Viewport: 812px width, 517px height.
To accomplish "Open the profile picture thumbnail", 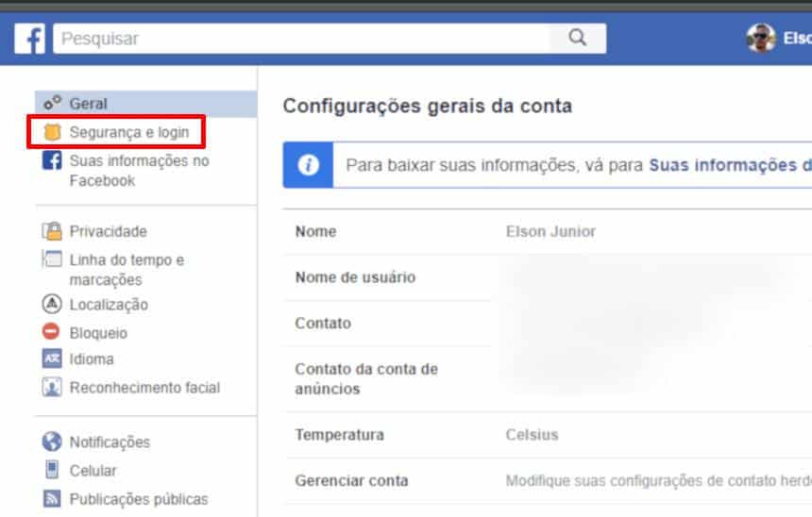I will (x=761, y=38).
